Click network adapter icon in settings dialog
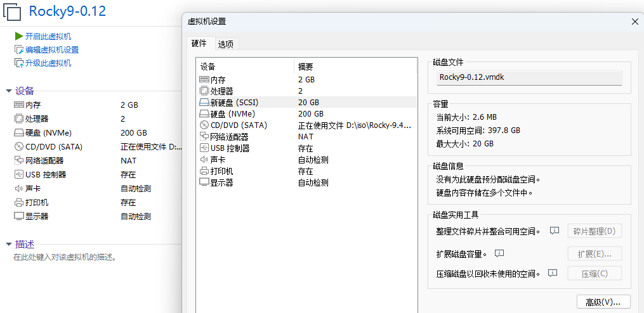 pos(204,137)
